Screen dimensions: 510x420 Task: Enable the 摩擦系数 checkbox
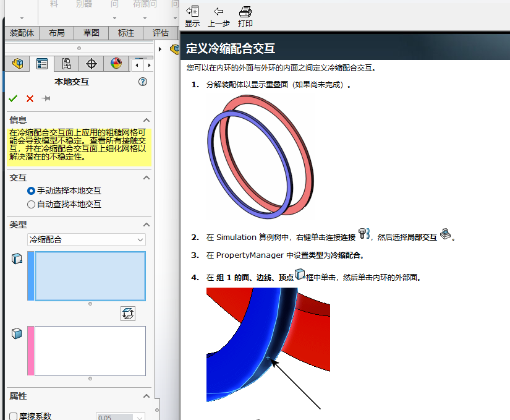click(14, 417)
